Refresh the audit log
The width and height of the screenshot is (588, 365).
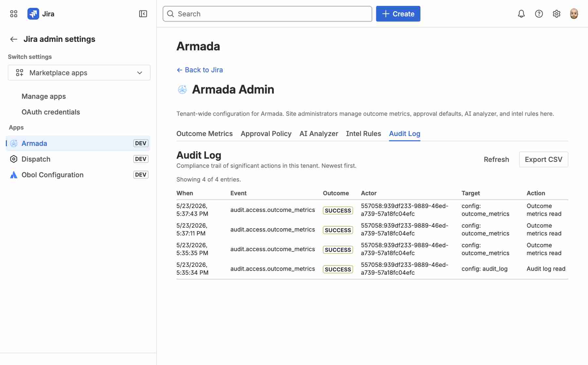497,159
